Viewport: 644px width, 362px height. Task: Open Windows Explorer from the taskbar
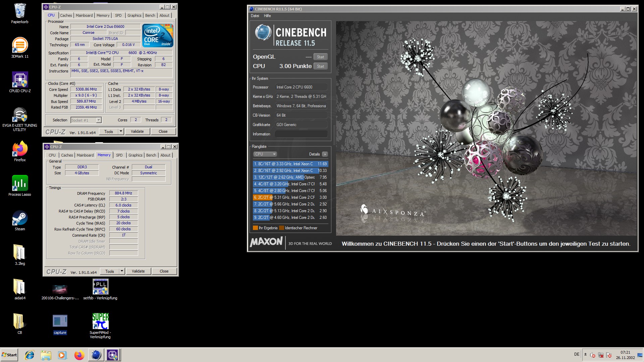click(x=46, y=355)
